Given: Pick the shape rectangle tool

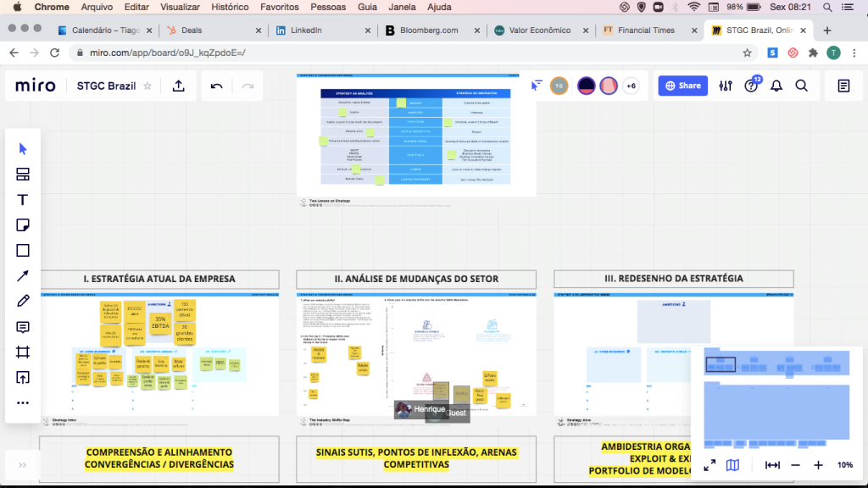Looking at the screenshot, I should 23,251.
